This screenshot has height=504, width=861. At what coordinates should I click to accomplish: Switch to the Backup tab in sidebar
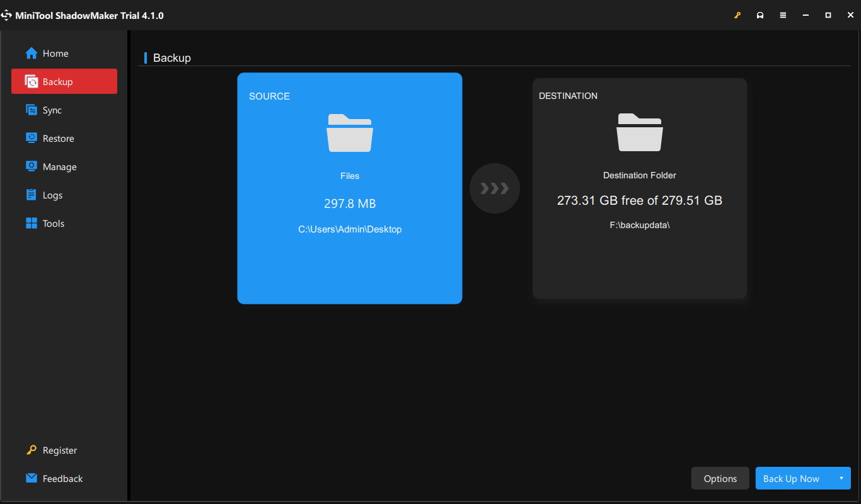pyautogui.click(x=63, y=81)
